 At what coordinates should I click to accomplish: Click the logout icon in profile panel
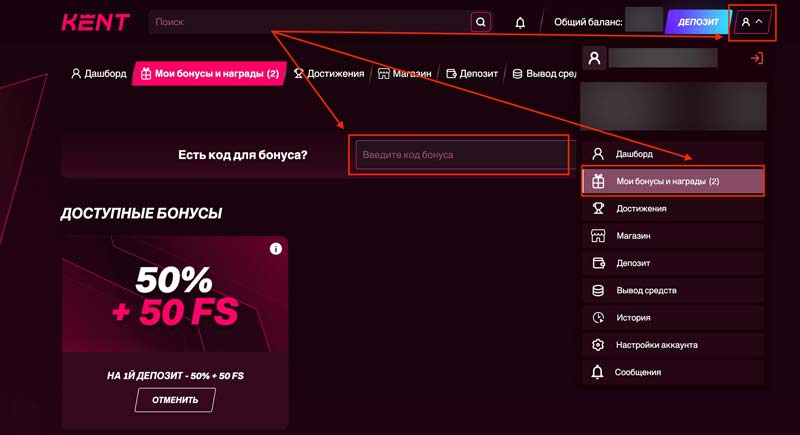pos(756,59)
